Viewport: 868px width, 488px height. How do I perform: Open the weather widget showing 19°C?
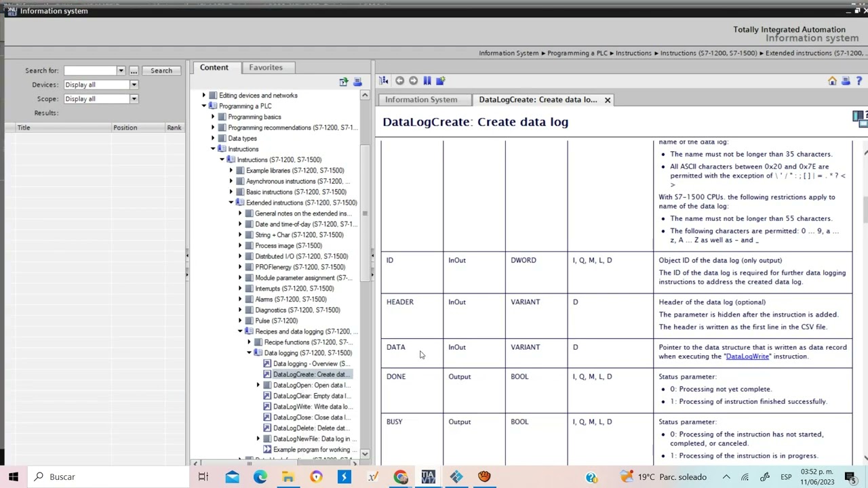[x=663, y=476]
